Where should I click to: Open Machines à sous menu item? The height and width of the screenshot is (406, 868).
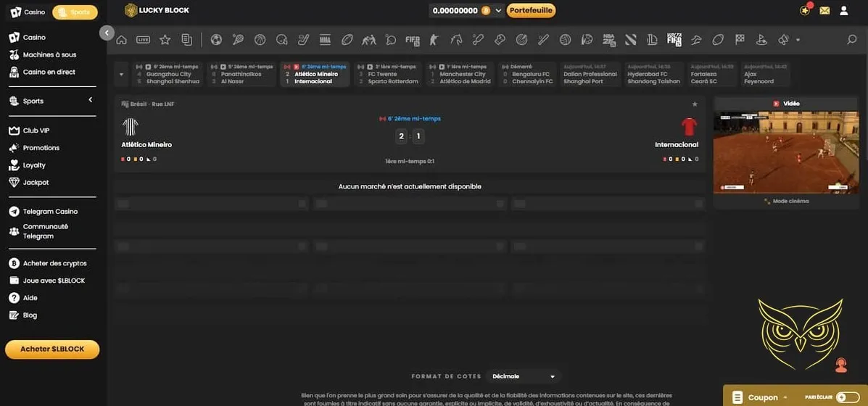[x=43, y=55]
